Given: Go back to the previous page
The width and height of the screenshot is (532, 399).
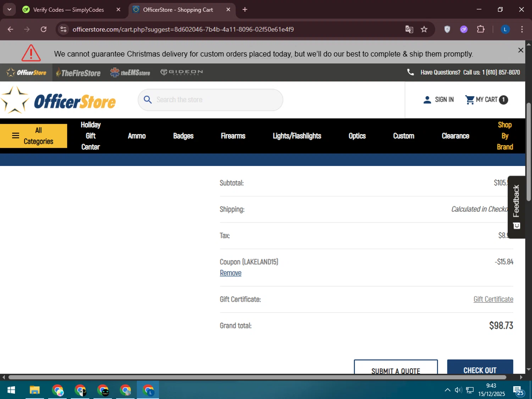Looking at the screenshot, I should point(10,29).
